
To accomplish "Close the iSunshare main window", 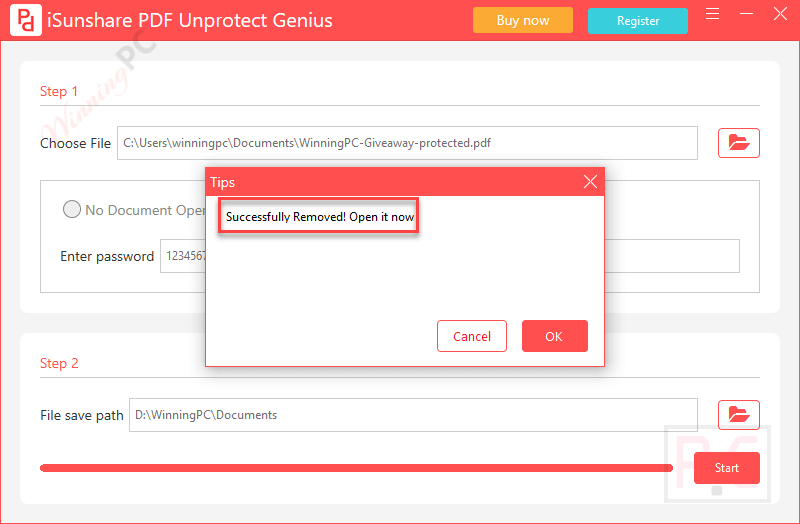I will [x=780, y=14].
